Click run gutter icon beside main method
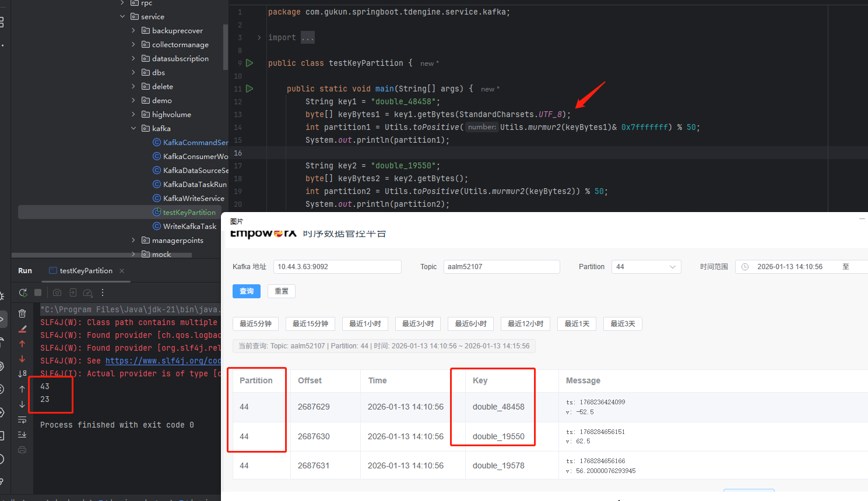Image resolution: width=868 pixels, height=501 pixels. (249, 89)
